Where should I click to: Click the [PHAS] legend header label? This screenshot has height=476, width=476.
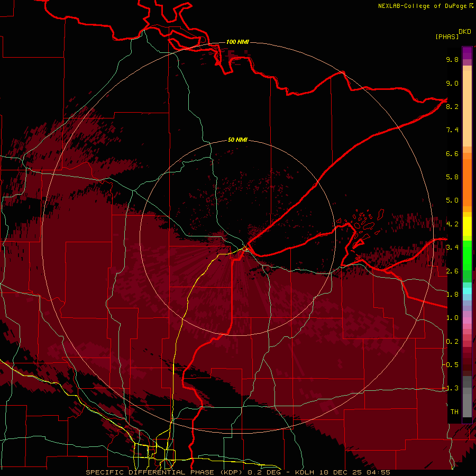pos(447,36)
